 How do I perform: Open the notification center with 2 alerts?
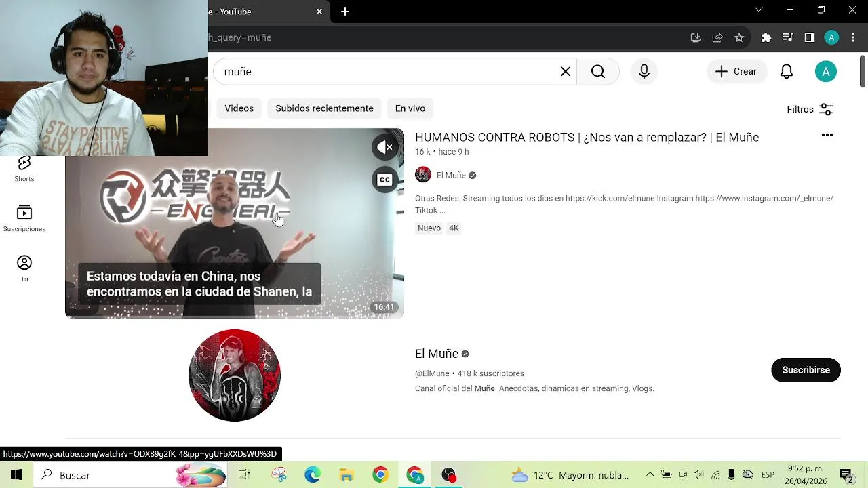pos(846,476)
